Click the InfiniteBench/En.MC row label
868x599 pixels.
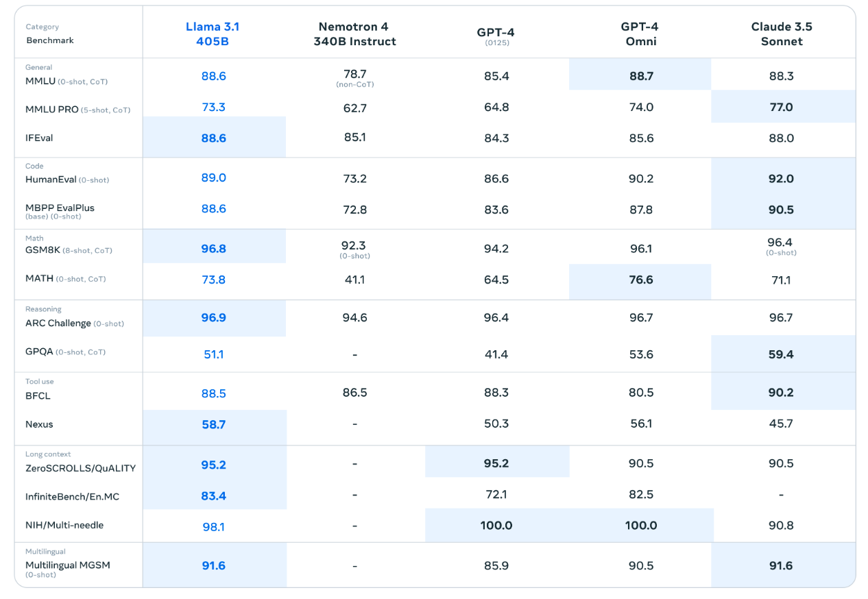72,496
